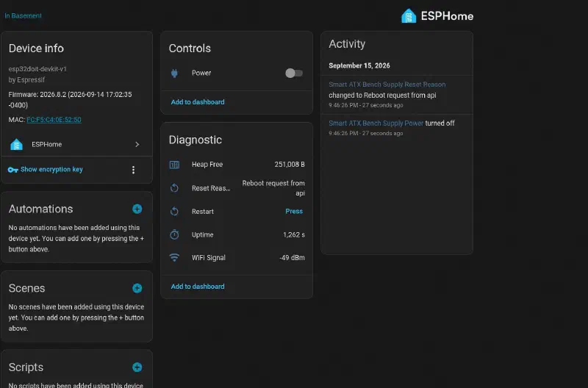Add Diagnostic card to dashboard
The width and height of the screenshot is (588, 388).
[x=198, y=287]
